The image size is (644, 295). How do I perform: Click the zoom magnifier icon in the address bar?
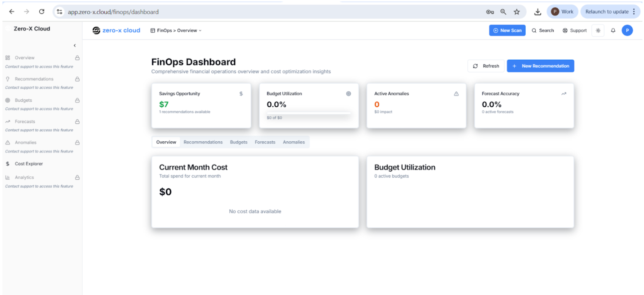pos(503,12)
